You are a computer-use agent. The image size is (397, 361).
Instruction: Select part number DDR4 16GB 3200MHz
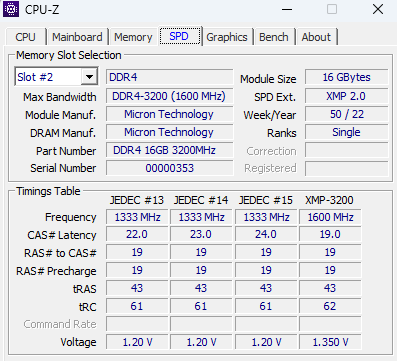coord(169,150)
